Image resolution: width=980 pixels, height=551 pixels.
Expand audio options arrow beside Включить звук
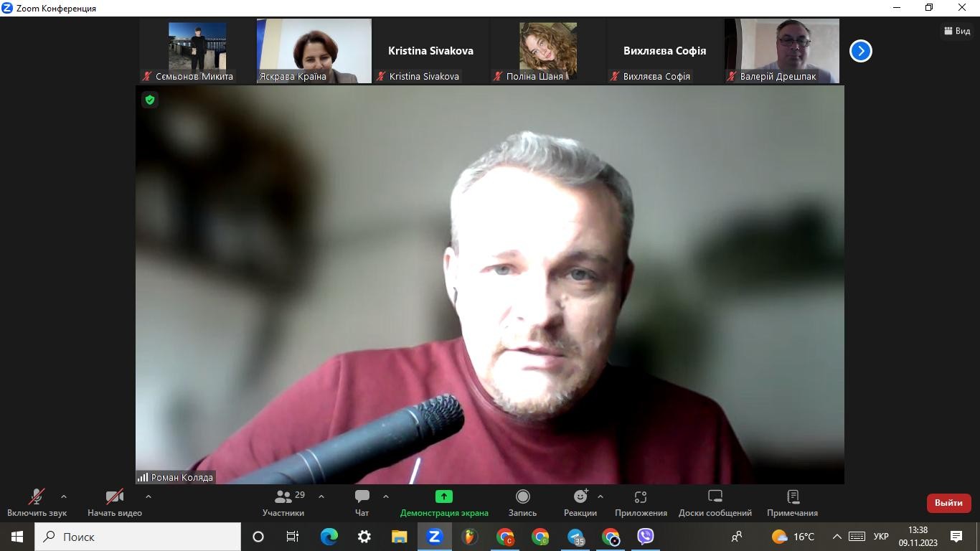64,496
